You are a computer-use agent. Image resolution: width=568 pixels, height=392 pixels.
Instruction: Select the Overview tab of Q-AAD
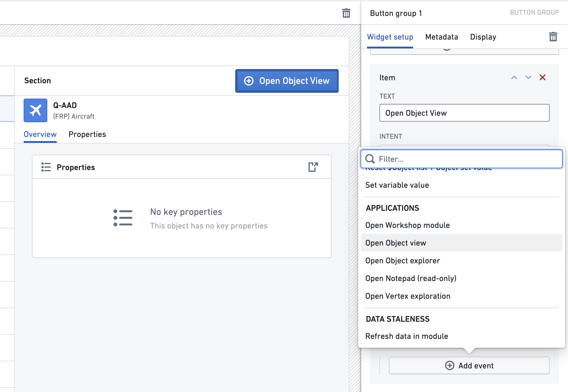click(x=40, y=134)
